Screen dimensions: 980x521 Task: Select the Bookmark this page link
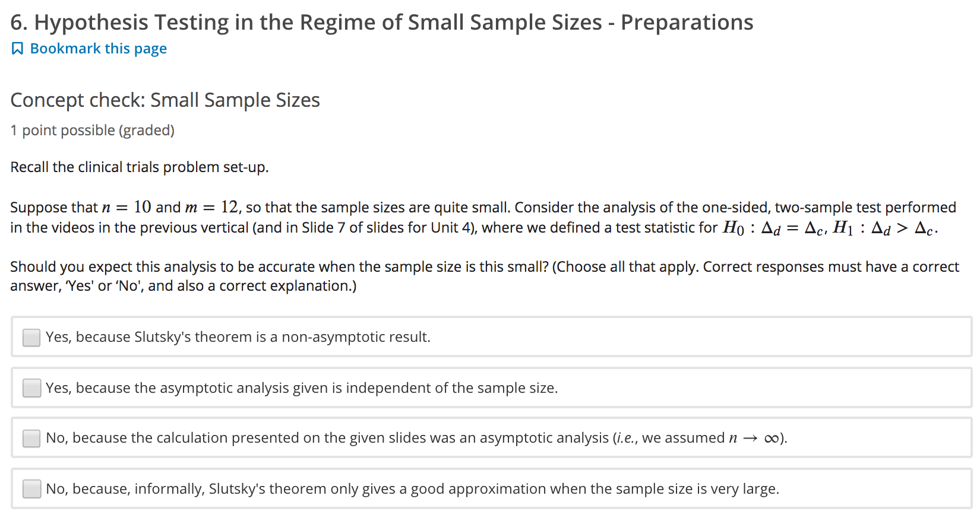98,48
